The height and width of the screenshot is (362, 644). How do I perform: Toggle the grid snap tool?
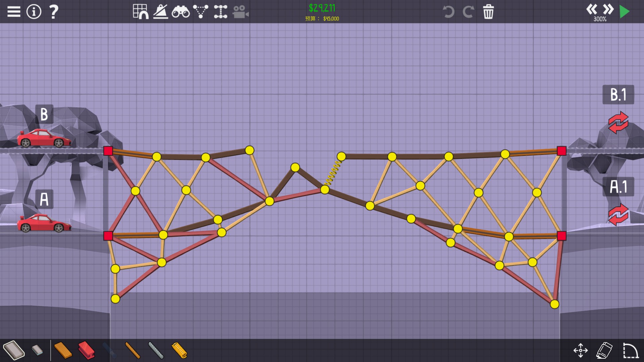(x=141, y=12)
